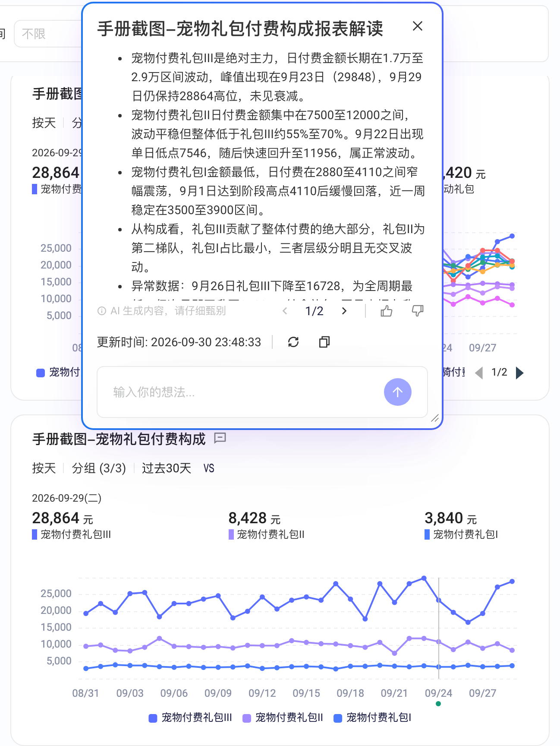Click the thumbs-up feedback icon

[387, 311]
